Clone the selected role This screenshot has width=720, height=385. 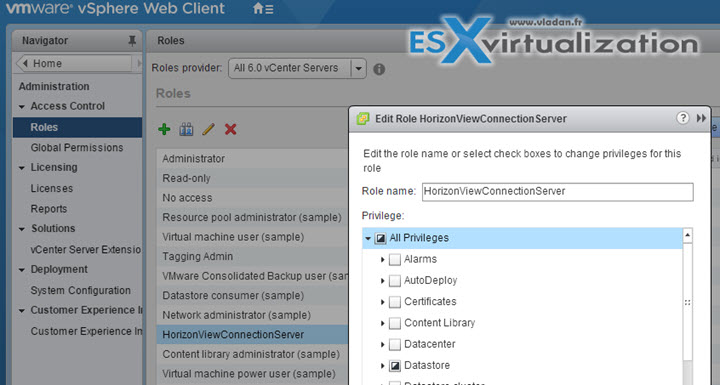(x=186, y=130)
